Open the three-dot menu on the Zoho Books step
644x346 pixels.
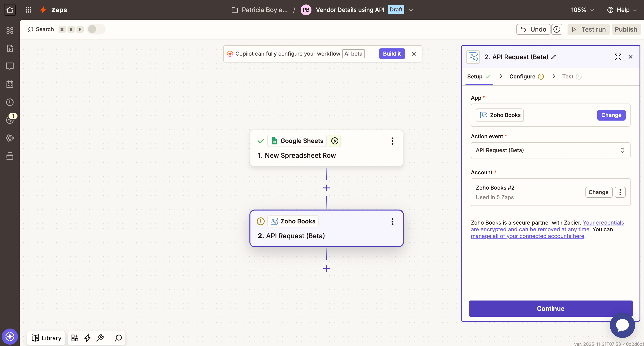[392, 222]
